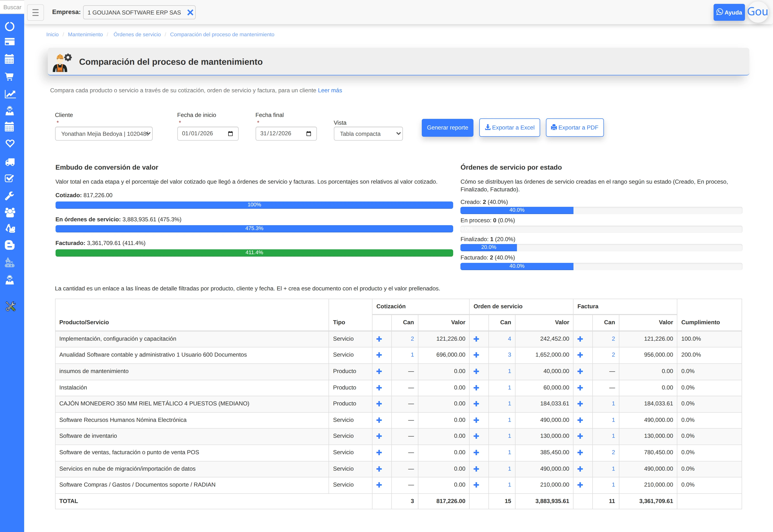
Task: Open the heart sidebar icon
Action: (x=10, y=143)
